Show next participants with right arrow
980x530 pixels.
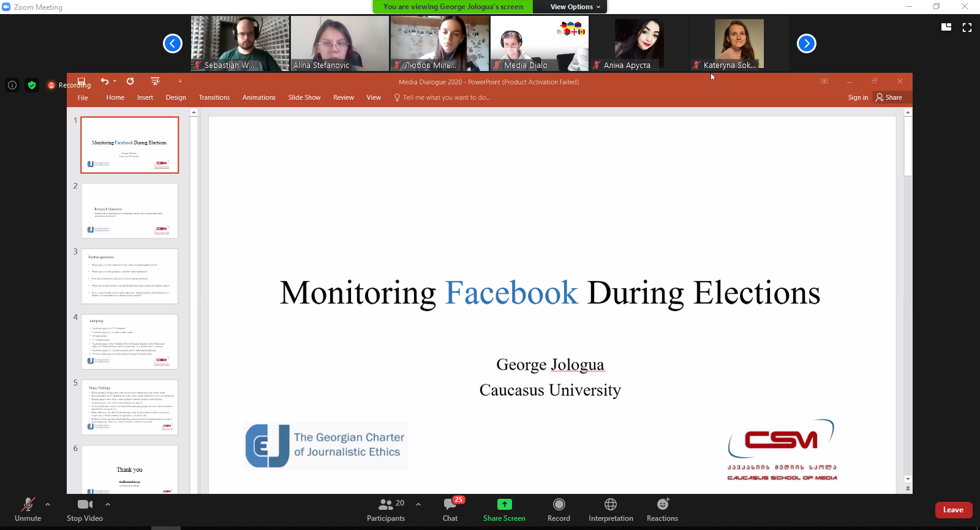tap(807, 43)
